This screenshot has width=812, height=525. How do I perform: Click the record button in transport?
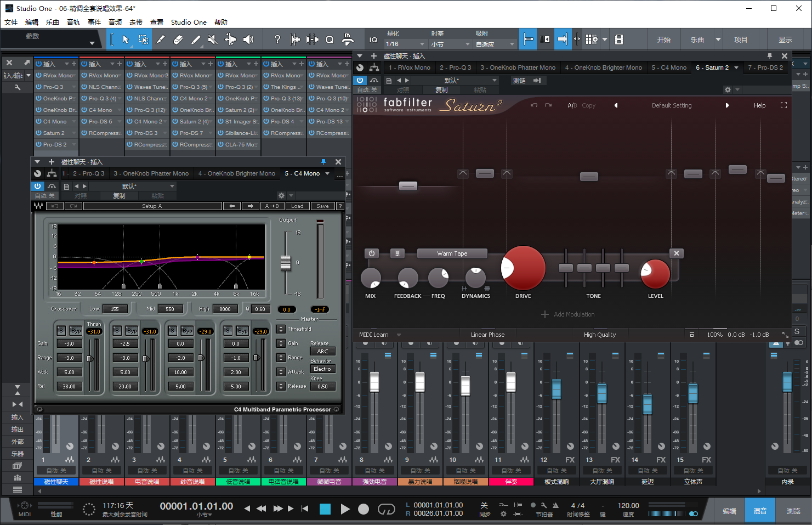tap(363, 509)
